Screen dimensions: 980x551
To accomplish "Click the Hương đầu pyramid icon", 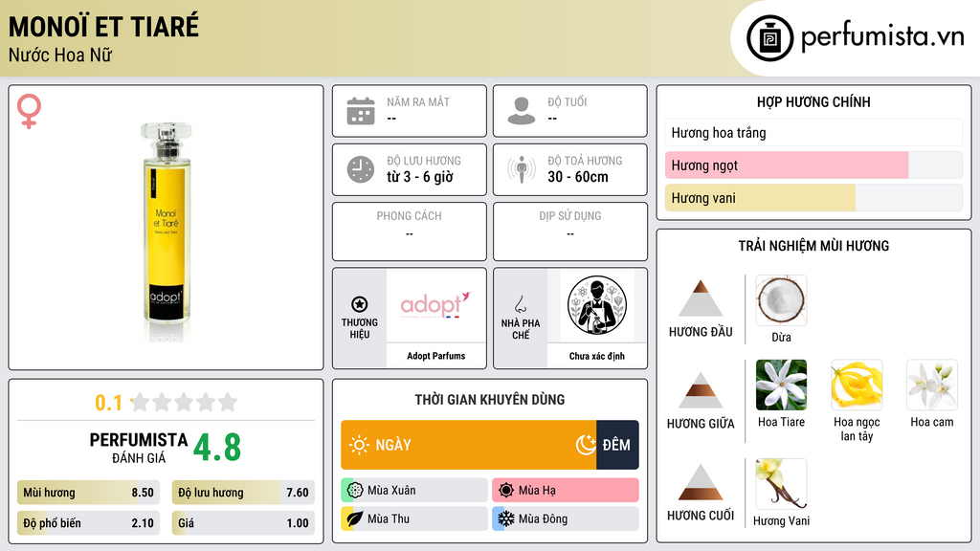I will pyautogui.click(x=701, y=298).
